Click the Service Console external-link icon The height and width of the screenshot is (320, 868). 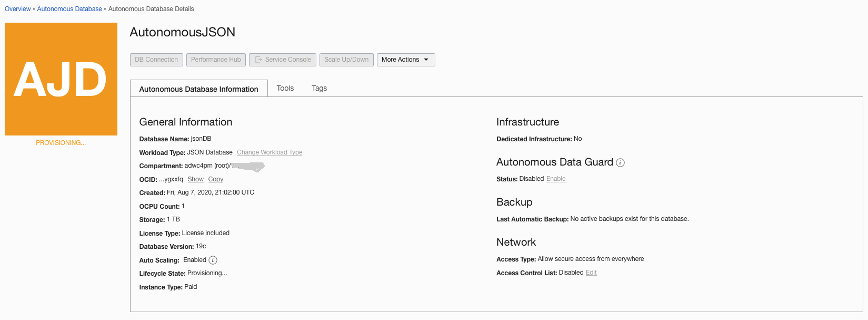tap(258, 60)
